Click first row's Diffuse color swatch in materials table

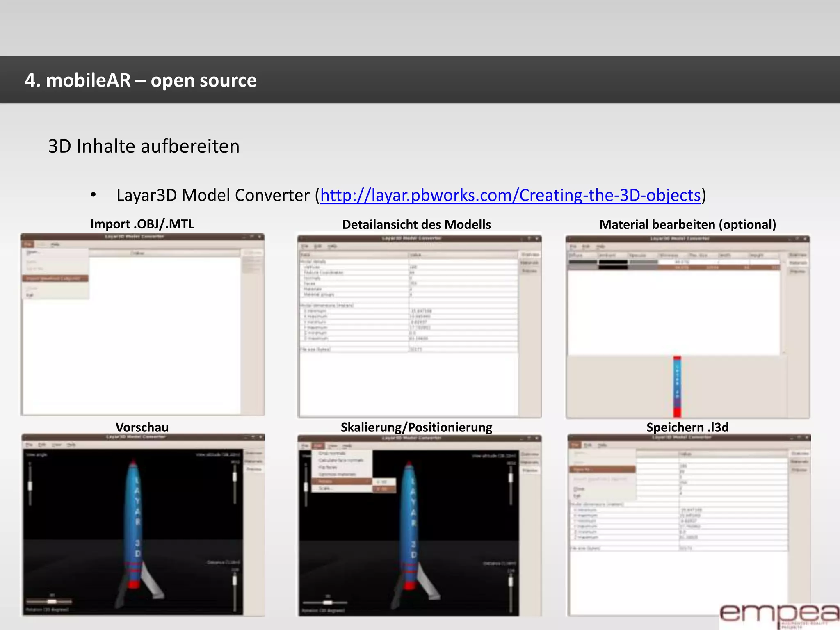click(582, 262)
